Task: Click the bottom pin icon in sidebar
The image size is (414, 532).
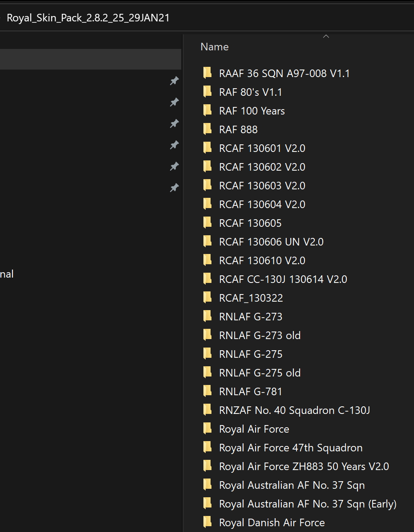Action: tap(174, 188)
